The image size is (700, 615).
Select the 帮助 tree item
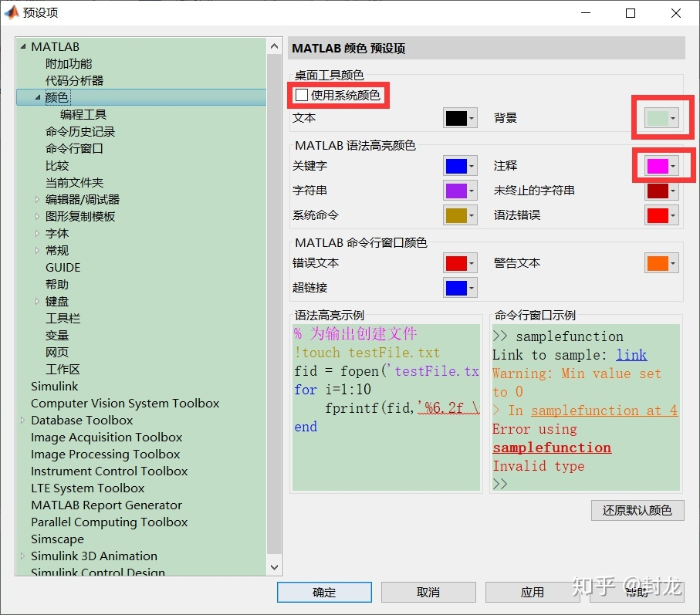coord(56,284)
